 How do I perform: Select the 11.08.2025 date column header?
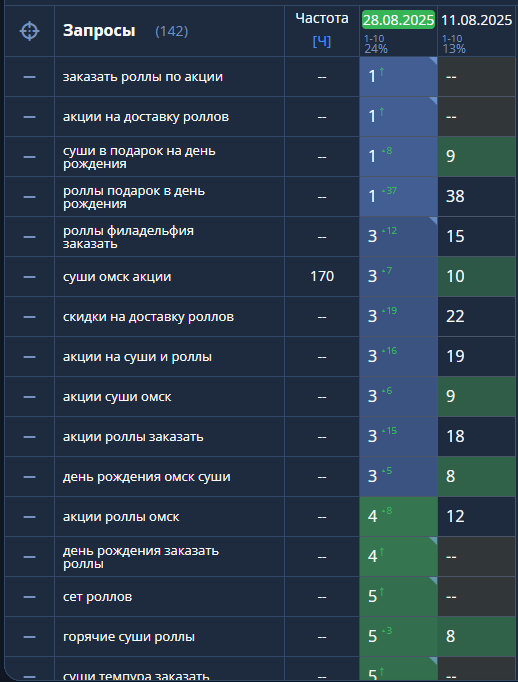(477, 20)
